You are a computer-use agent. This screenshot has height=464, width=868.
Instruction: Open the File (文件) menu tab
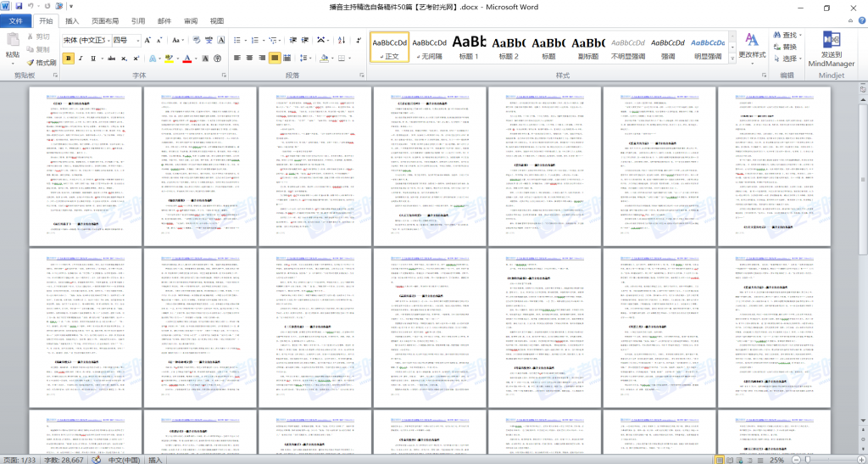16,20
